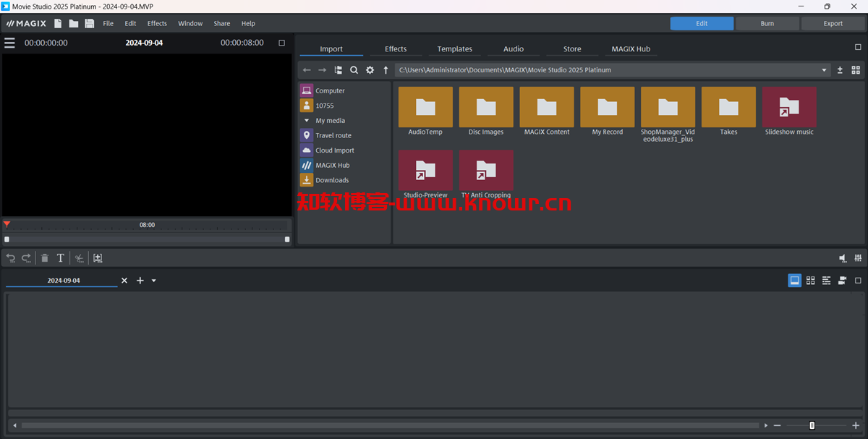Switch media pool to large icons view
868x439 pixels.
(856, 70)
